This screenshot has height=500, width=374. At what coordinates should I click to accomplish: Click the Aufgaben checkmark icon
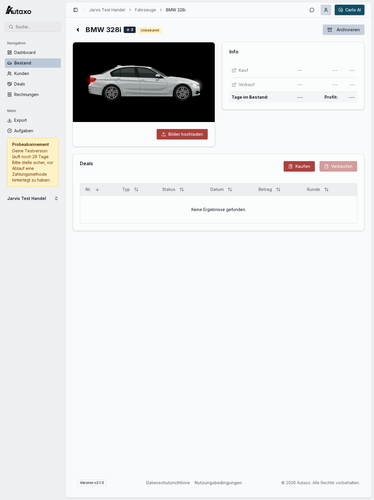pos(9,131)
